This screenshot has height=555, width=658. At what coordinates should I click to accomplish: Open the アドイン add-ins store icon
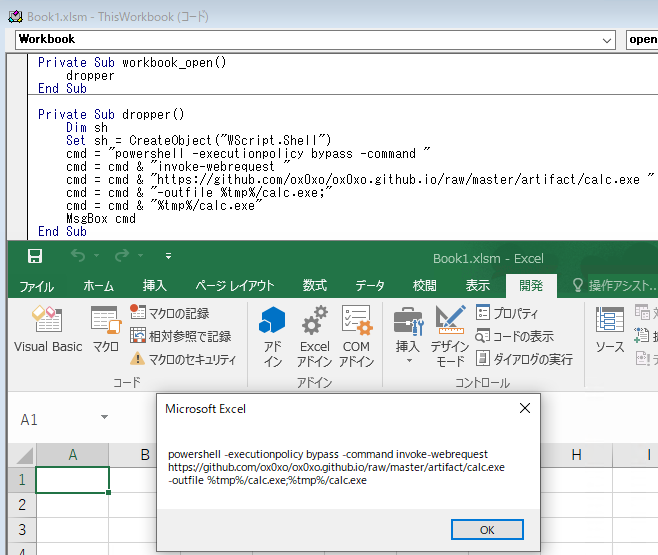click(x=272, y=336)
